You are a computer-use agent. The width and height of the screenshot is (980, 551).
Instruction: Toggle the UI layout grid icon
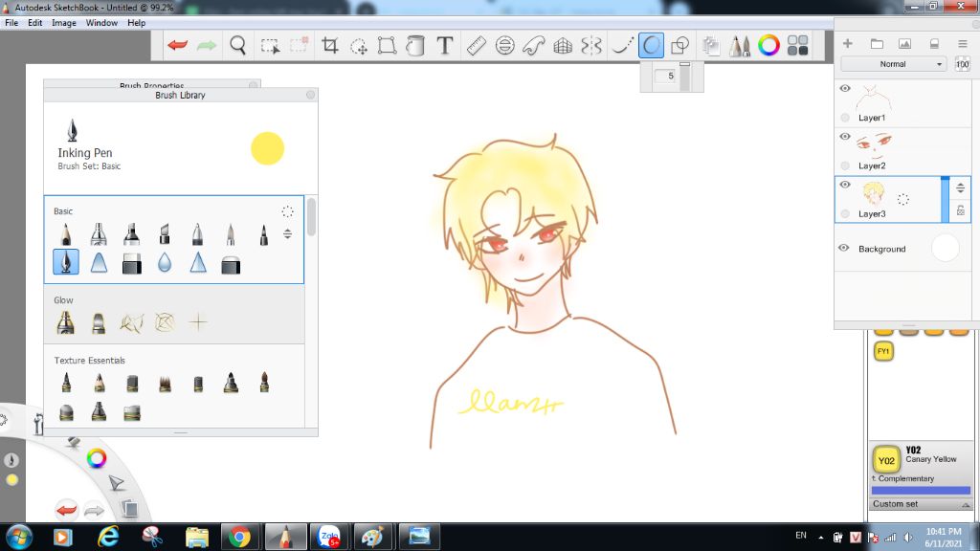pos(797,45)
